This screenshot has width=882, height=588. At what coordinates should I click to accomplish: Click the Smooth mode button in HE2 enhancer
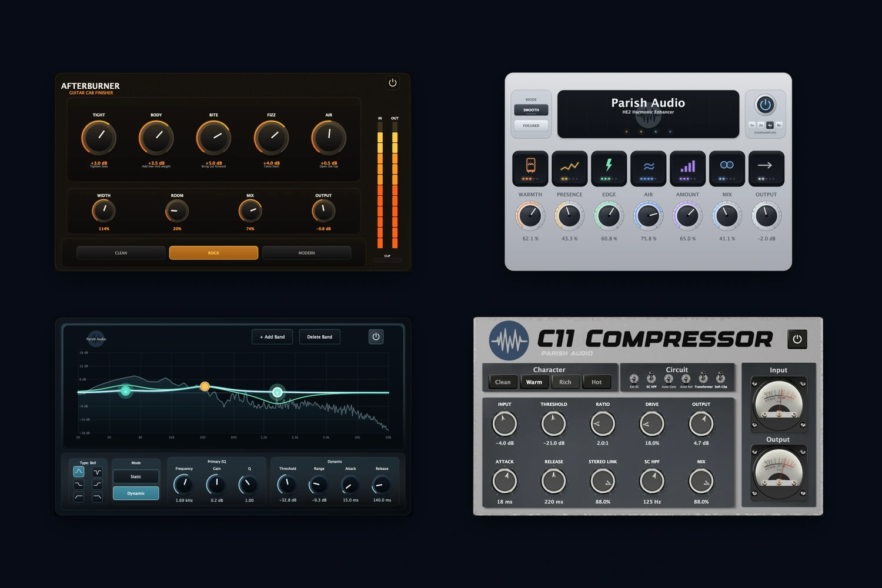point(531,110)
